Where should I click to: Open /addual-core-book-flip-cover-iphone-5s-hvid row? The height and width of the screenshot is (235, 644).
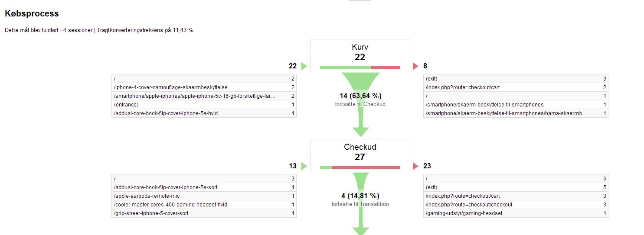tap(204, 113)
